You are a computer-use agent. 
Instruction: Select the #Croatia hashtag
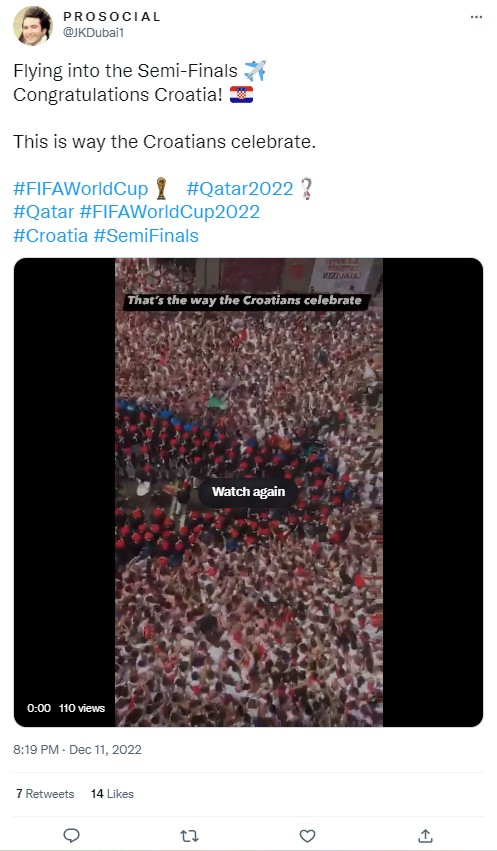tap(50, 236)
